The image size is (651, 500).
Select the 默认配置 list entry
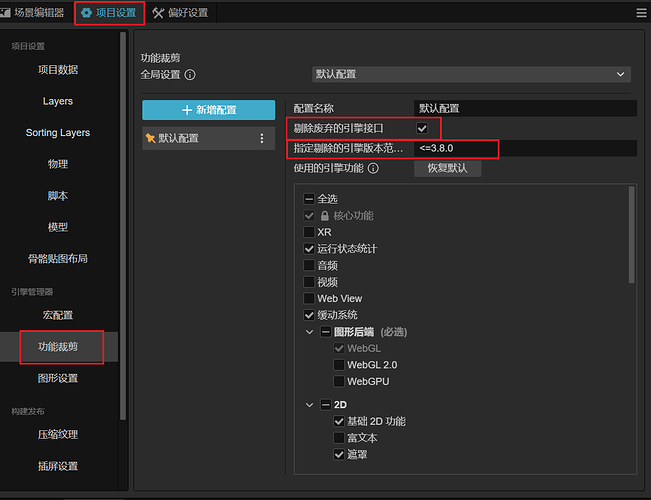click(208, 138)
